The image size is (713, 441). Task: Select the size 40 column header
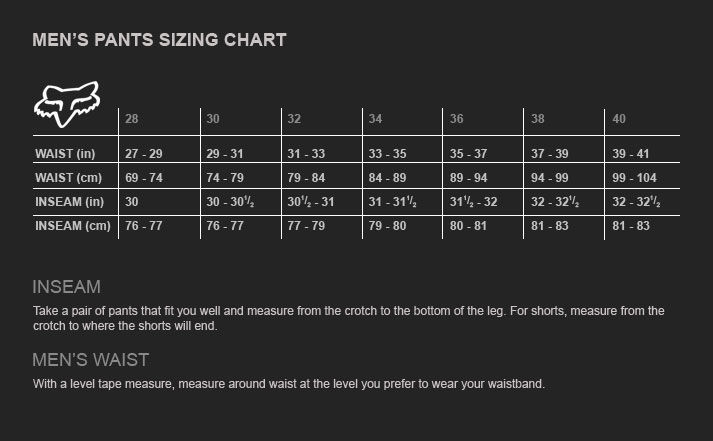619,119
